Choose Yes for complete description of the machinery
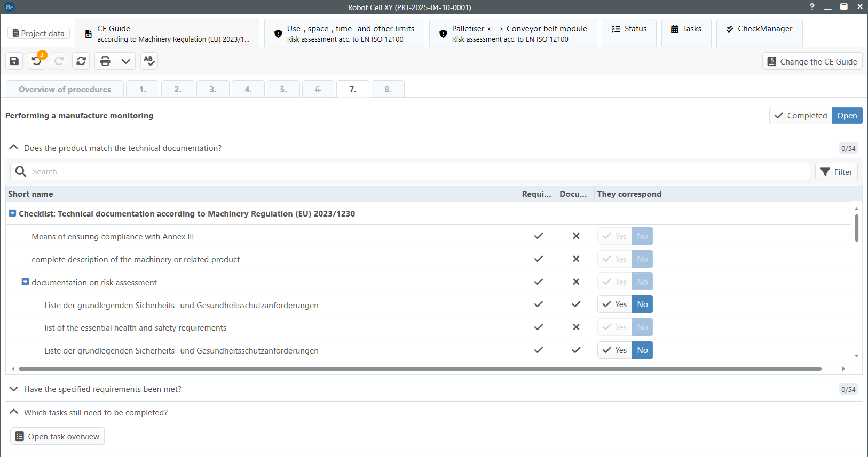868x457 pixels. (615, 259)
